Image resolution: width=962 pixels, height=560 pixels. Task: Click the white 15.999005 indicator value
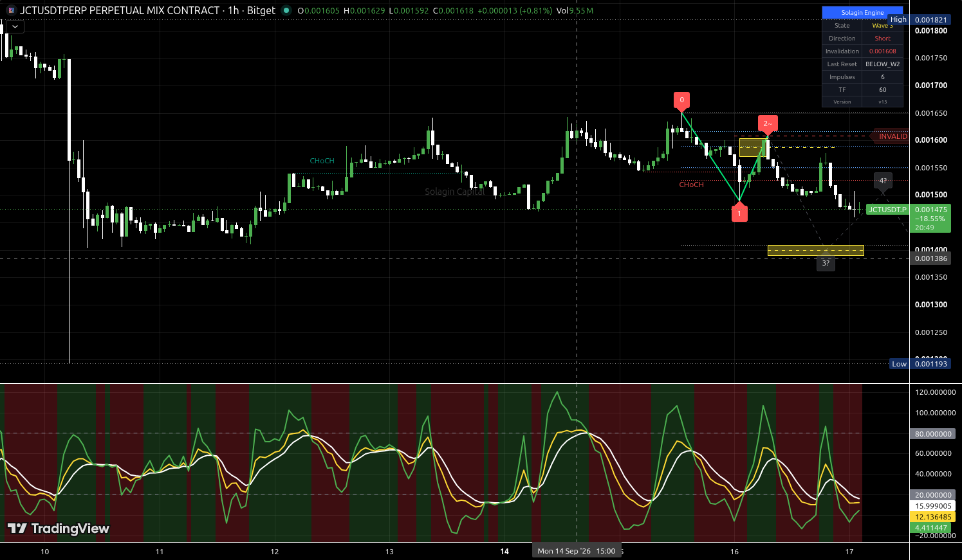click(932, 506)
